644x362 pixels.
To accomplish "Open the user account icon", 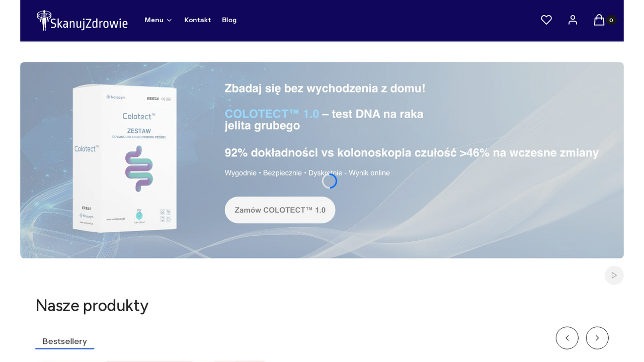I will [573, 20].
